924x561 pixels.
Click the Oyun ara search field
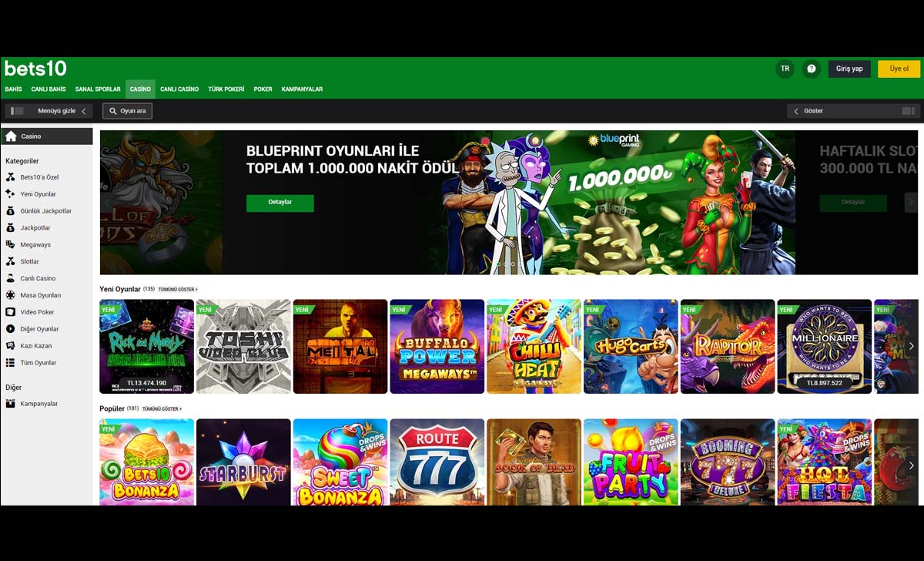coord(127,111)
